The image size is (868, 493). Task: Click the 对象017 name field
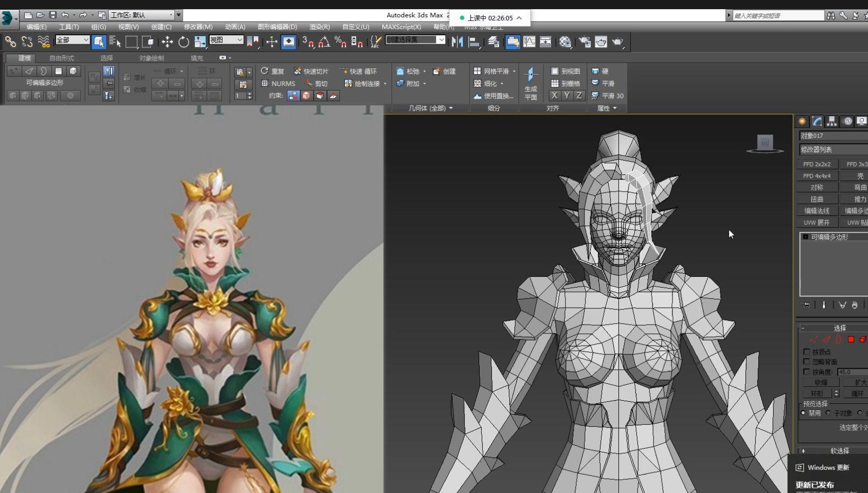click(833, 136)
